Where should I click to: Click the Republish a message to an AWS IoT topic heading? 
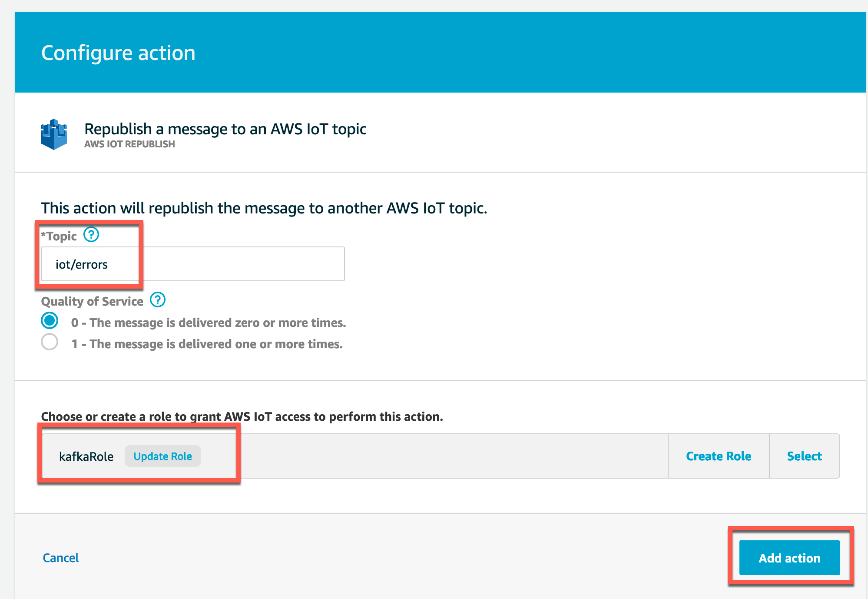pos(225,129)
